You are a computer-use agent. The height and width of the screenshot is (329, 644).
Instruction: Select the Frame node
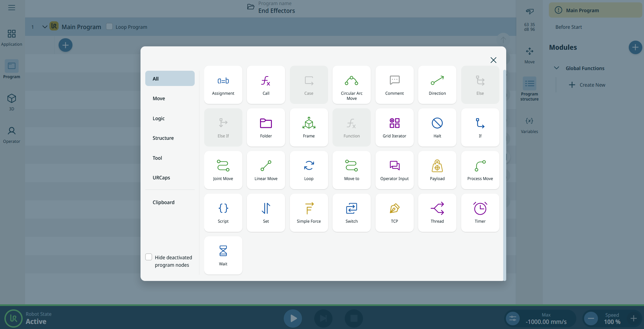coord(309,127)
